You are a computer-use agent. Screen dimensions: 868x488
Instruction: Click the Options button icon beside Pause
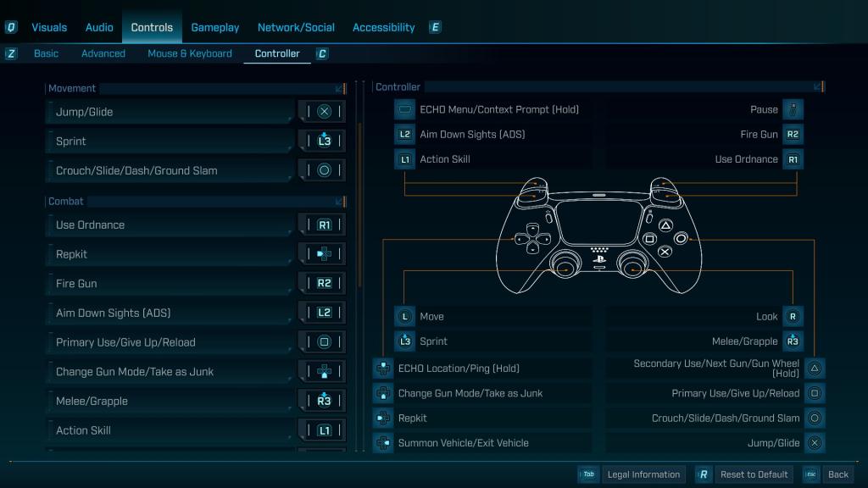click(x=793, y=109)
